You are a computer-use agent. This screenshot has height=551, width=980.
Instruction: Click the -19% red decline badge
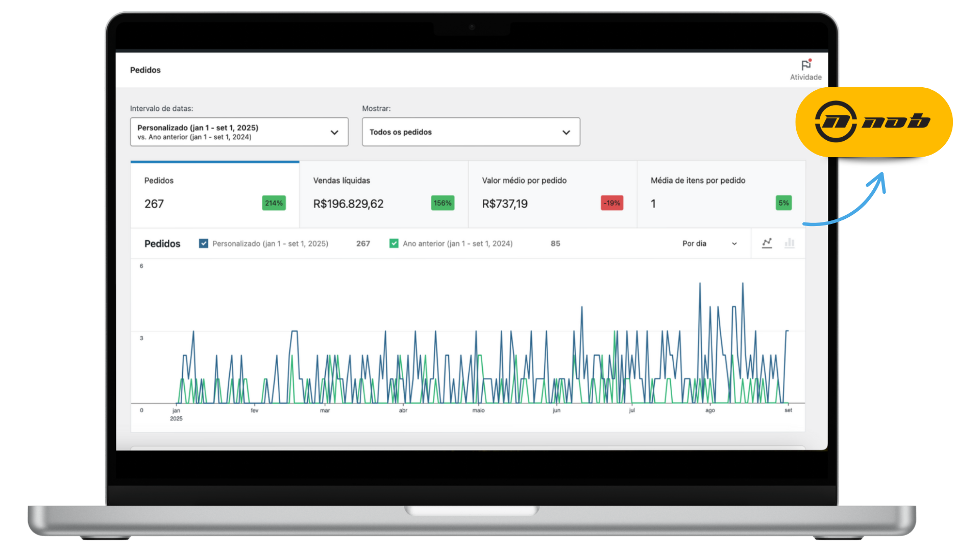pos(611,203)
